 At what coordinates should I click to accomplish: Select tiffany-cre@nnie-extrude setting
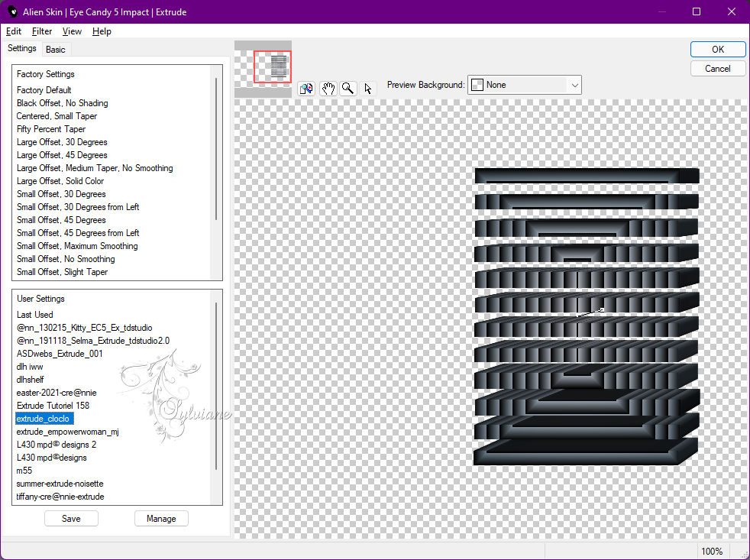[60, 497]
